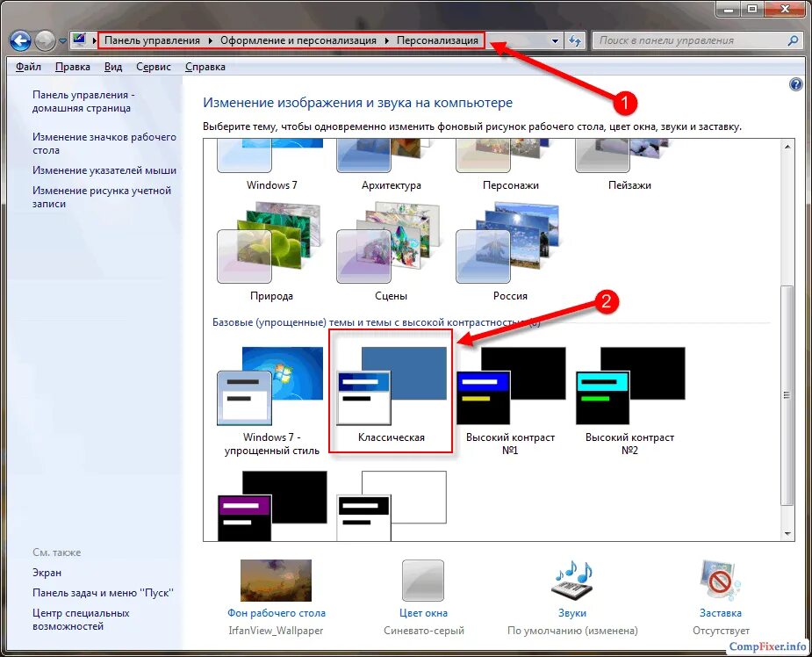The width and height of the screenshot is (812, 657).
Task: Open the Заставка screensaver icon
Action: 721,581
